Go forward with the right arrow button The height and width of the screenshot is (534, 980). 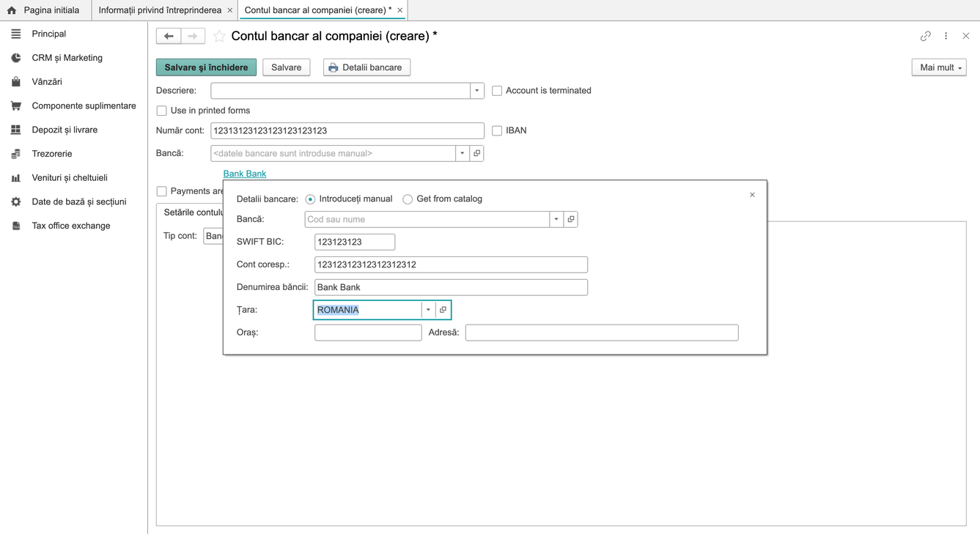[x=193, y=36]
